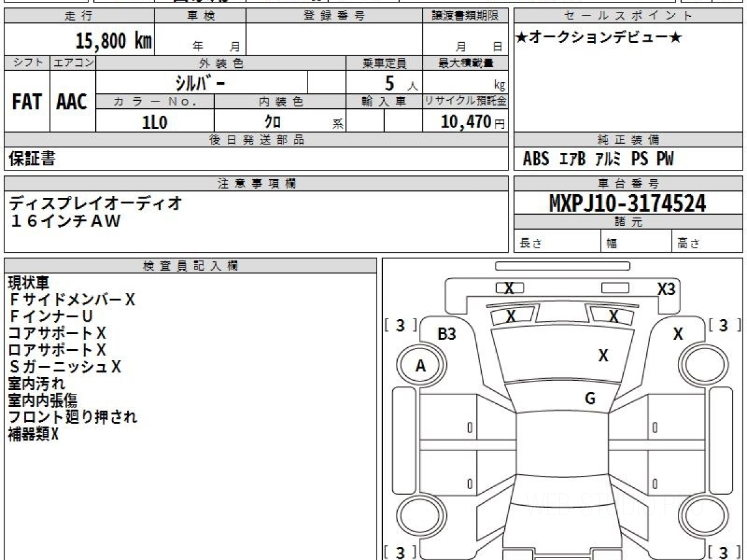Click the ディスプレイオーディオ note
Screen dimensions: 747x560
pyautogui.click(x=96, y=202)
